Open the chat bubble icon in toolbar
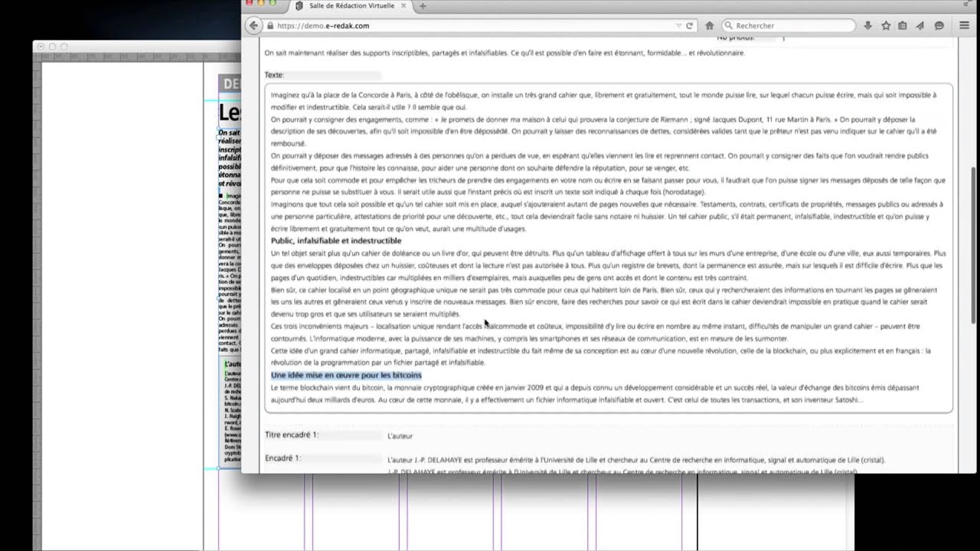The height and width of the screenshot is (551, 980). (939, 25)
